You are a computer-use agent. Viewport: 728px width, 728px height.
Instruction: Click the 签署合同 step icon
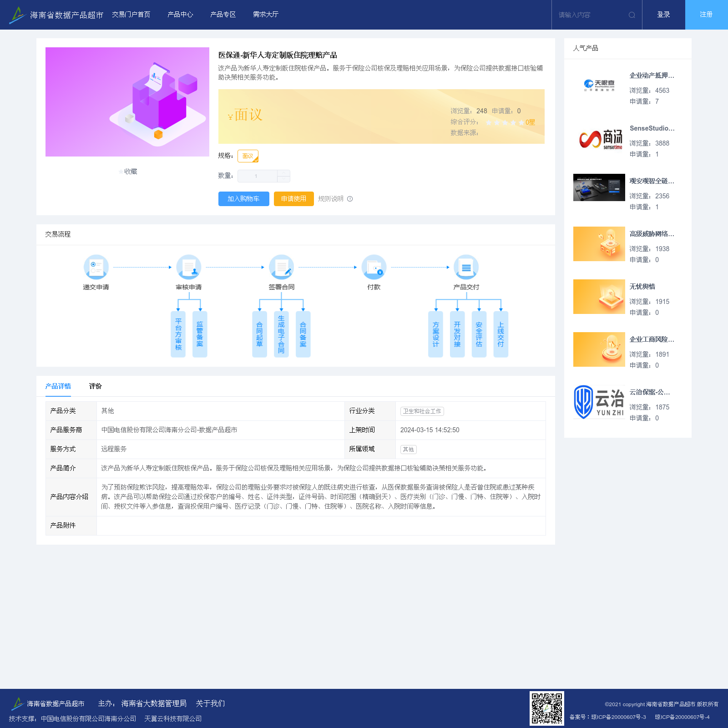(281, 267)
